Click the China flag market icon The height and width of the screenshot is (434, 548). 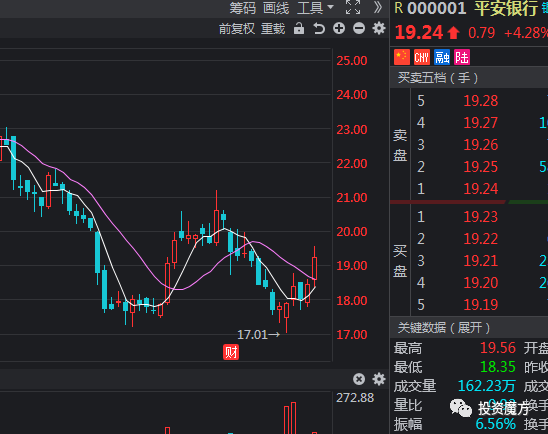pyautogui.click(x=402, y=57)
